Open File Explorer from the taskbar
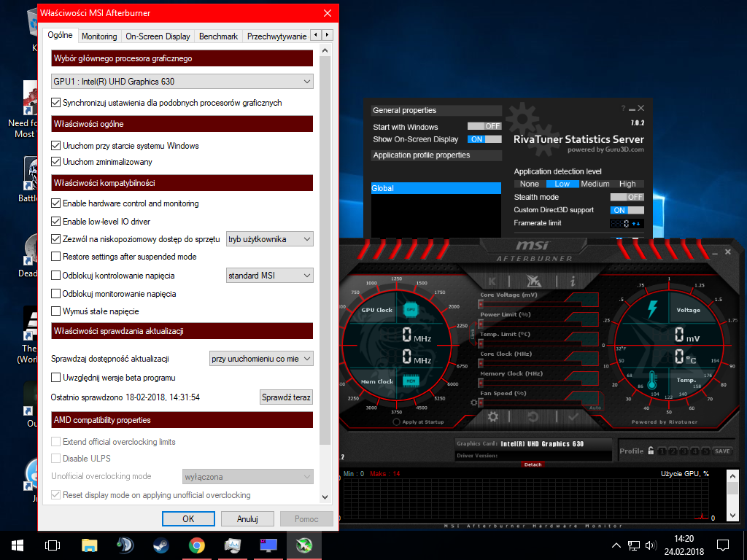747x560 pixels. point(89,545)
